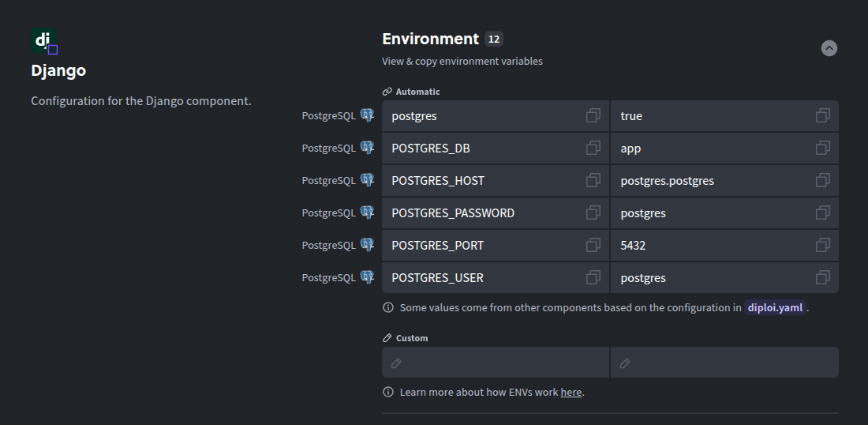Click 'Configuration for the Django component' text
The height and width of the screenshot is (425, 868).
coord(141,101)
